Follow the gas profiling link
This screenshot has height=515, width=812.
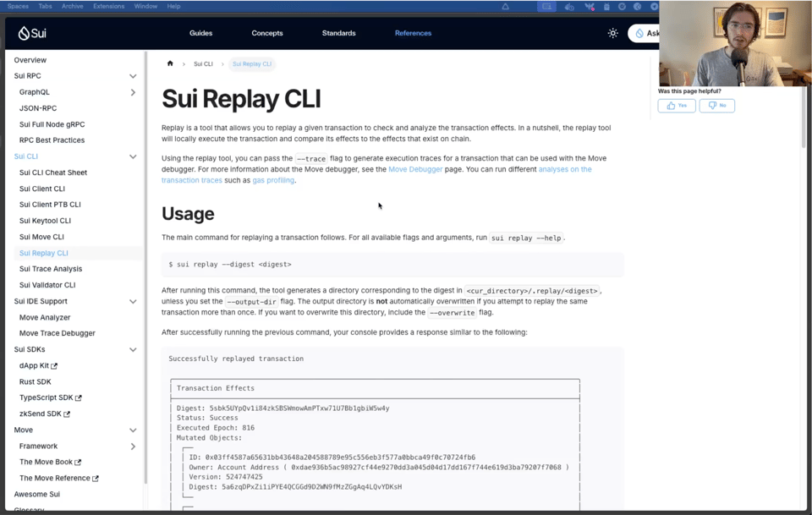273,180
